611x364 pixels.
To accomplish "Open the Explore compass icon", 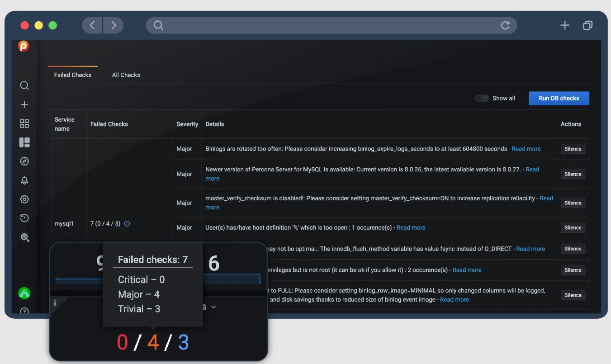I will 24,161.
